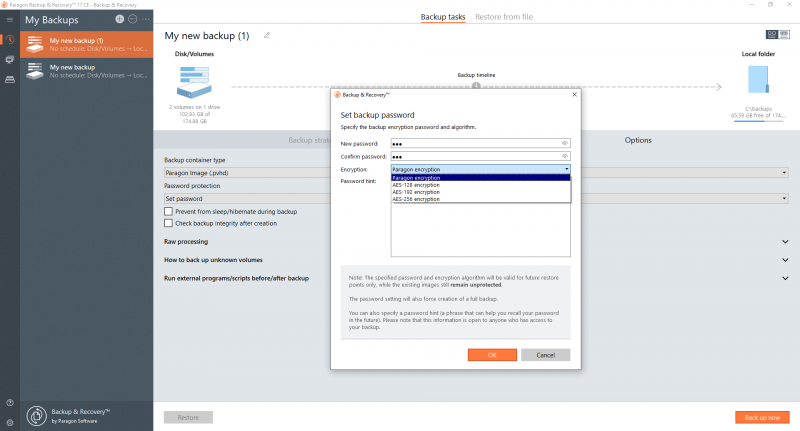
Task: Open the monitor icon in left rail
Action: click(x=10, y=60)
